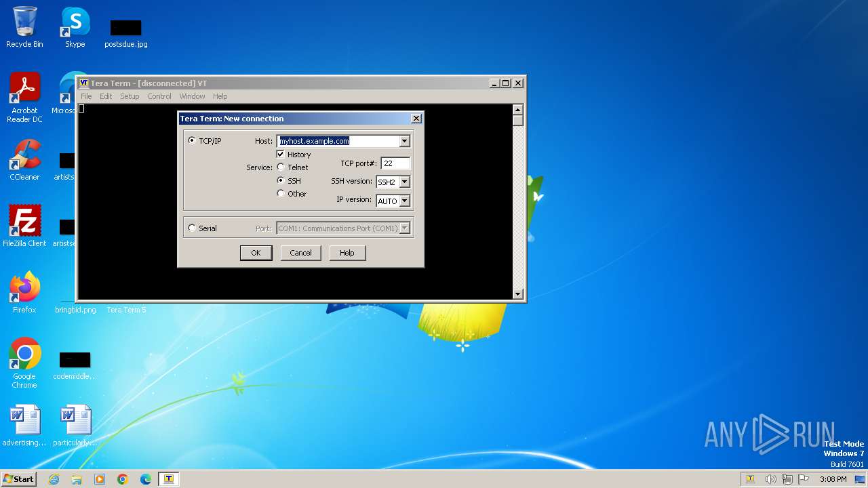Click the Tera Term tray icon
The image size is (868, 488).
[750, 479]
